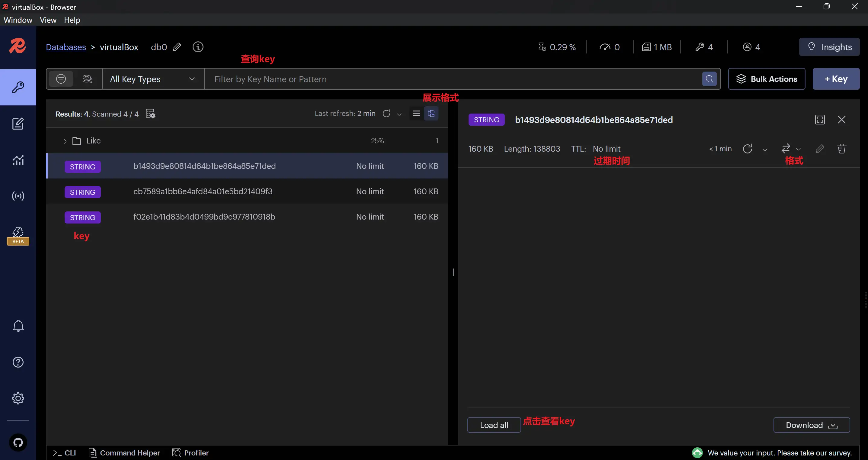Switch to list view of keys
Screen dimensions: 868x460
[x=416, y=113]
